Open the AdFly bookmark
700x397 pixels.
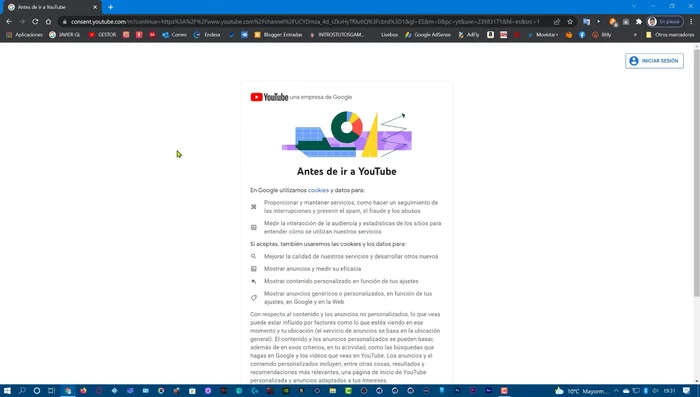(x=469, y=34)
